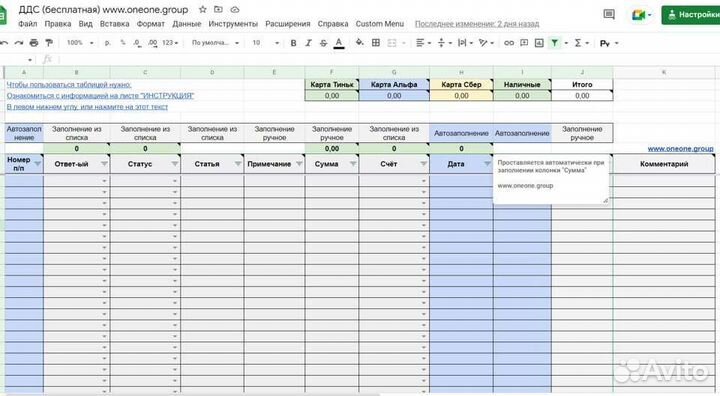Open the www.oneone.group link above Комментарий
Screen dimensions: 720x396
coord(681,148)
